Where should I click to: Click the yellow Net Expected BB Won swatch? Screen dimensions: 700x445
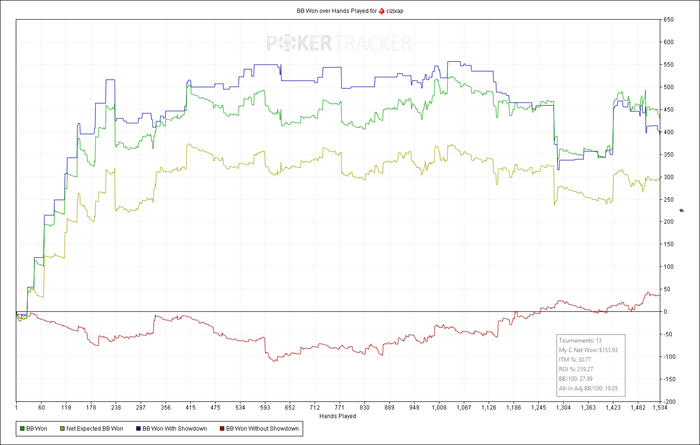62,428
